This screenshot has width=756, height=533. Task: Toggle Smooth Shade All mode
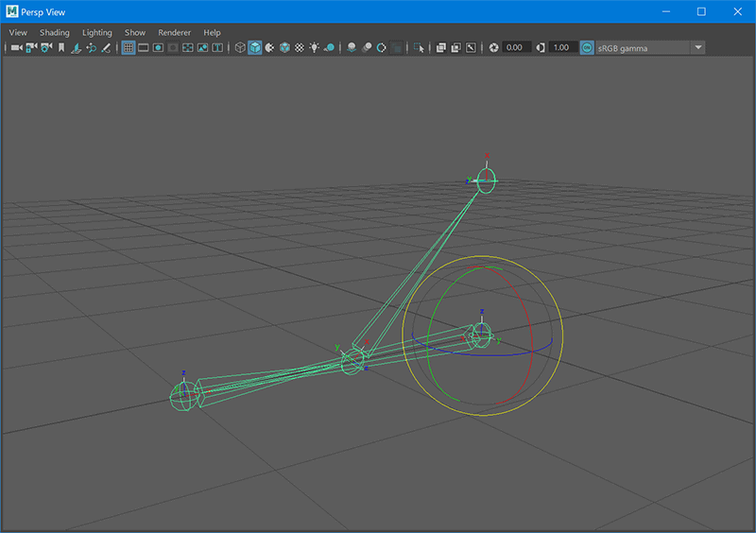(255, 47)
